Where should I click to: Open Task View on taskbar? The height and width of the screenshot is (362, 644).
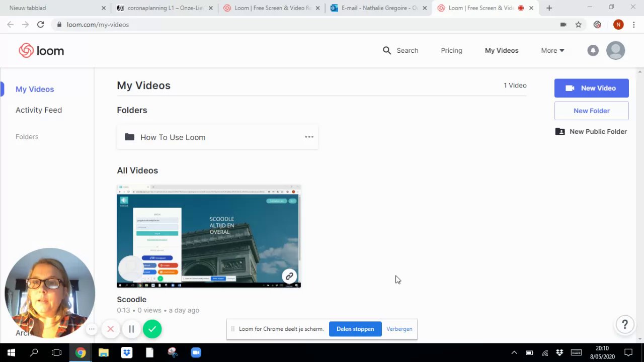pyautogui.click(x=57, y=352)
